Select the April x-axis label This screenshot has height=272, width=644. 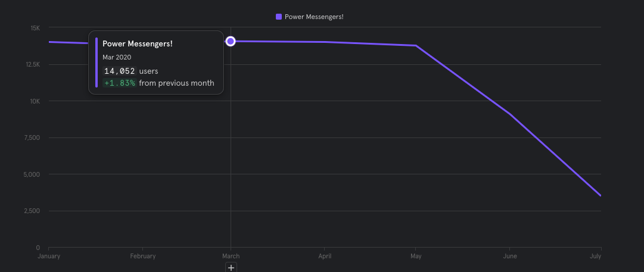coord(325,256)
